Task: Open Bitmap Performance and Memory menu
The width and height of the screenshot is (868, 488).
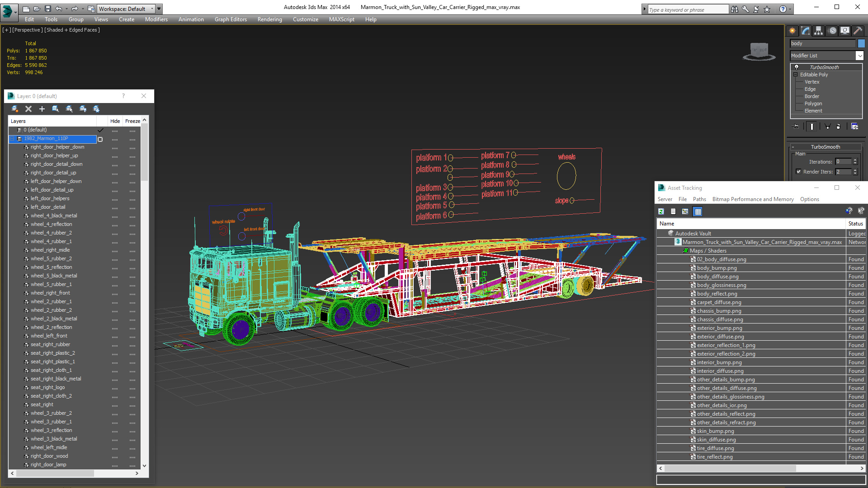Action: point(753,199)
